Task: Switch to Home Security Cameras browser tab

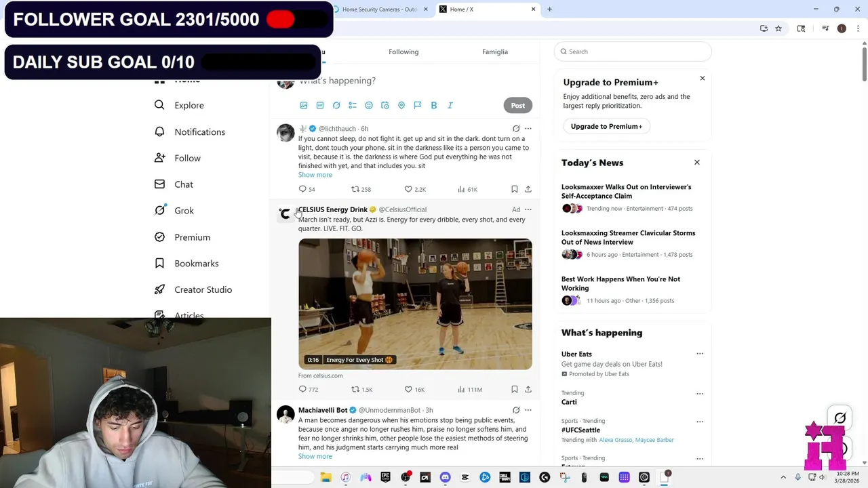Action: click(380, 9)
